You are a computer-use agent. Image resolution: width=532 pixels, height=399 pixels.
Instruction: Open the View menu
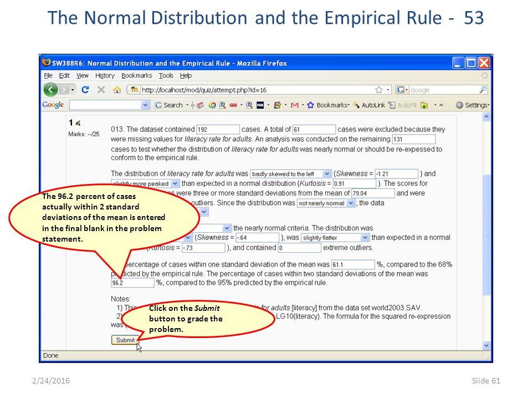(83, 75)
